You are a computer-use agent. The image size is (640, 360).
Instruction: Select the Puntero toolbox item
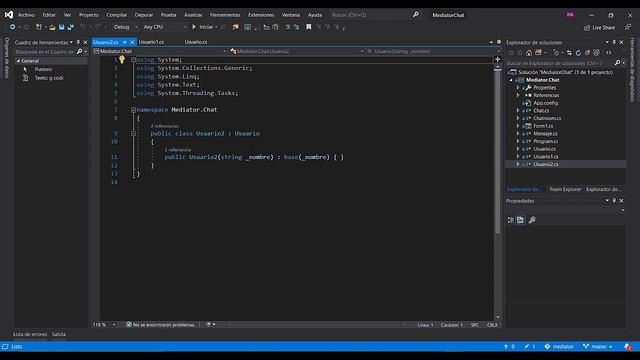pos(43,69)
